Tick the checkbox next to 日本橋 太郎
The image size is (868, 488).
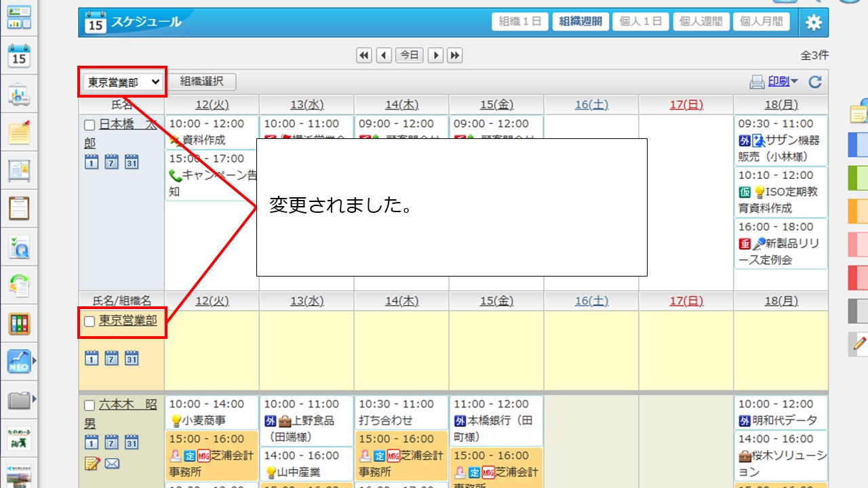(x=90, y=125)
